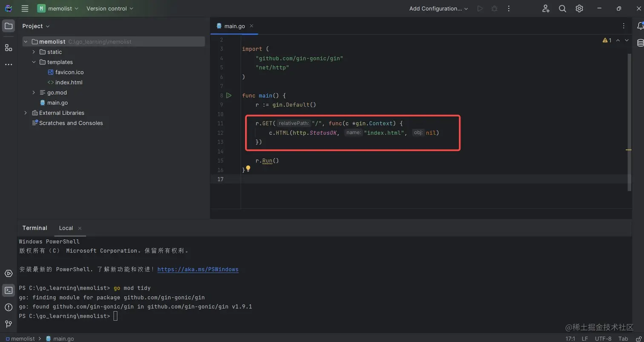Open editor tabs options menu
644x342 pixels.
pyautogui.click(x=624, y=26)
